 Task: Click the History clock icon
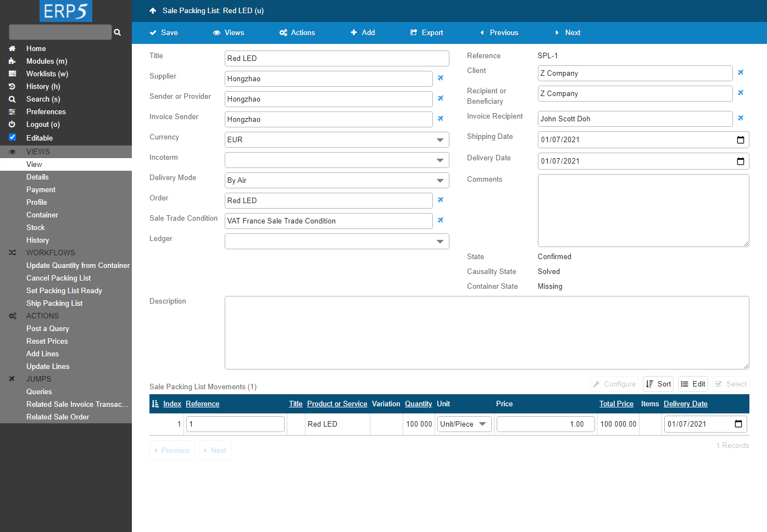[x=12, y=86]
